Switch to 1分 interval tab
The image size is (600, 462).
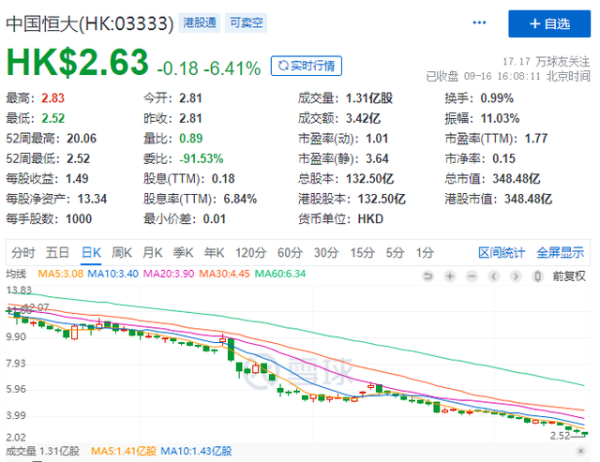(425, 253)
